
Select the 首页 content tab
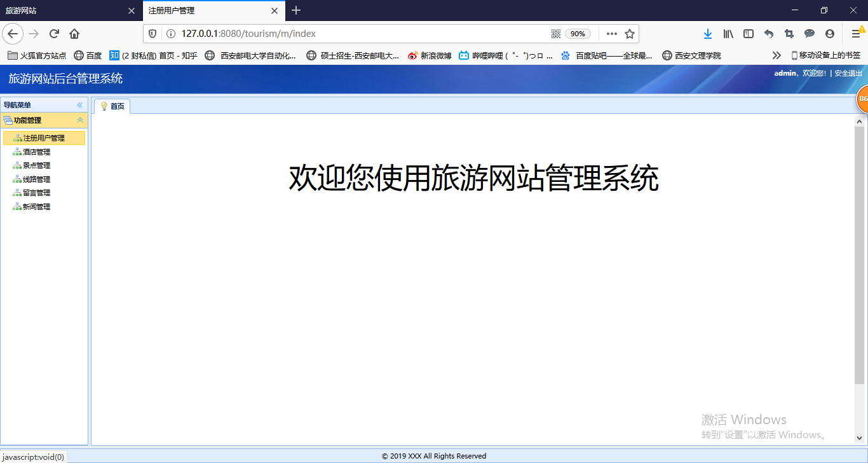tap(112, 106)
